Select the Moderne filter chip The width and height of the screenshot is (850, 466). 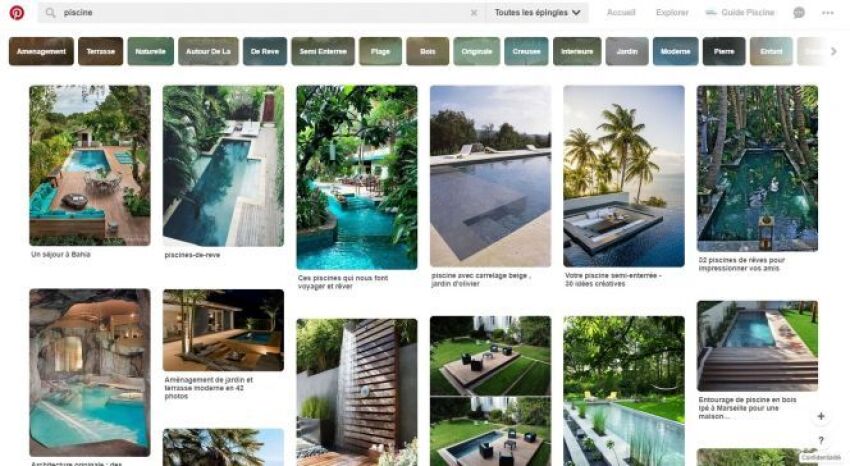[675, 51]
